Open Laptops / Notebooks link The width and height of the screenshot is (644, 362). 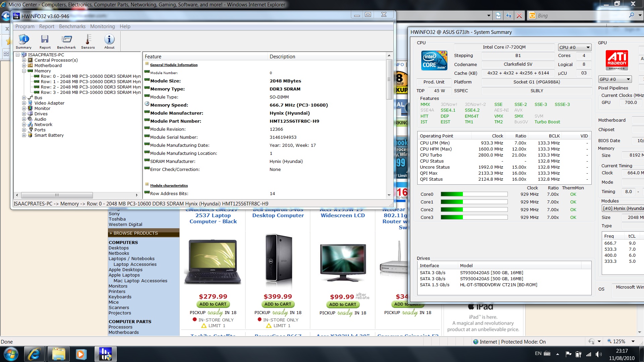click(131, 259)
